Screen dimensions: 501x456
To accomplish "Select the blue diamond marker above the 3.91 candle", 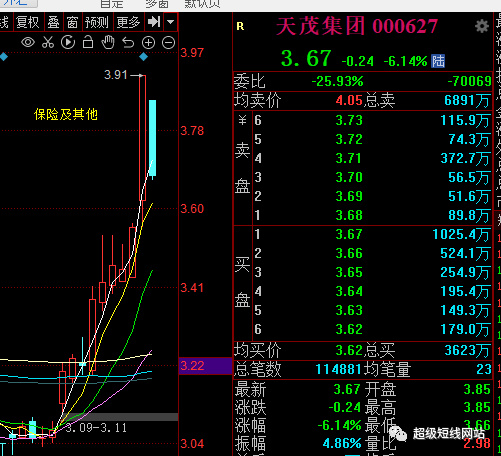I will pos(143,57).
